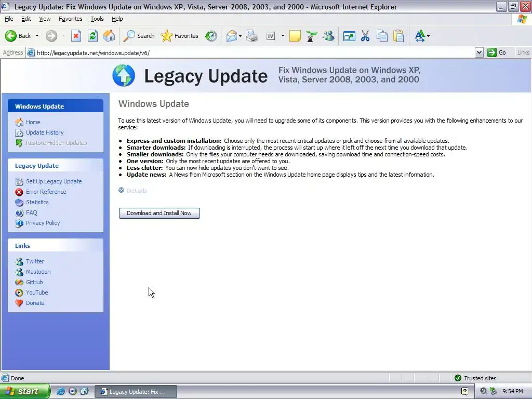This screenshot has height=399, width=532.
Task: Click the Print toolbar icon
Action: pos(252,36)
